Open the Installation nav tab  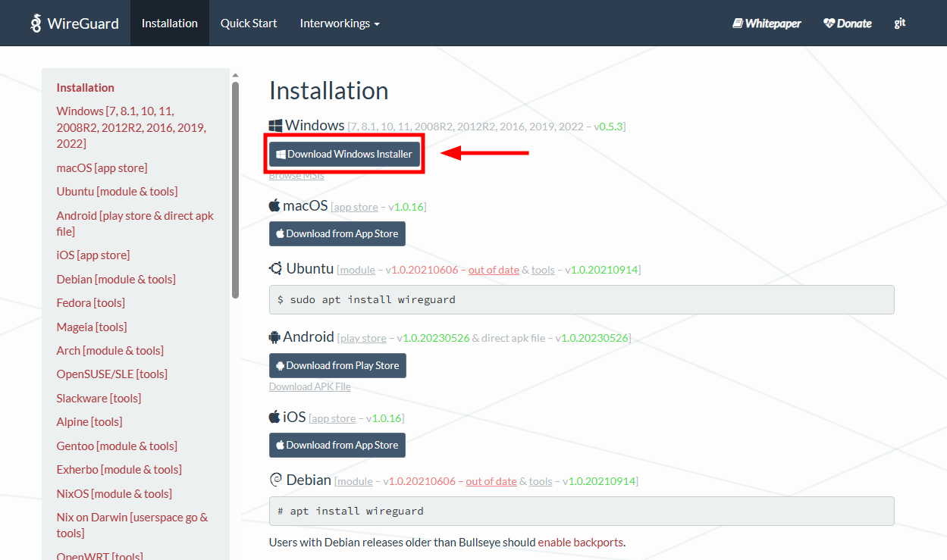tap(169, 23)
